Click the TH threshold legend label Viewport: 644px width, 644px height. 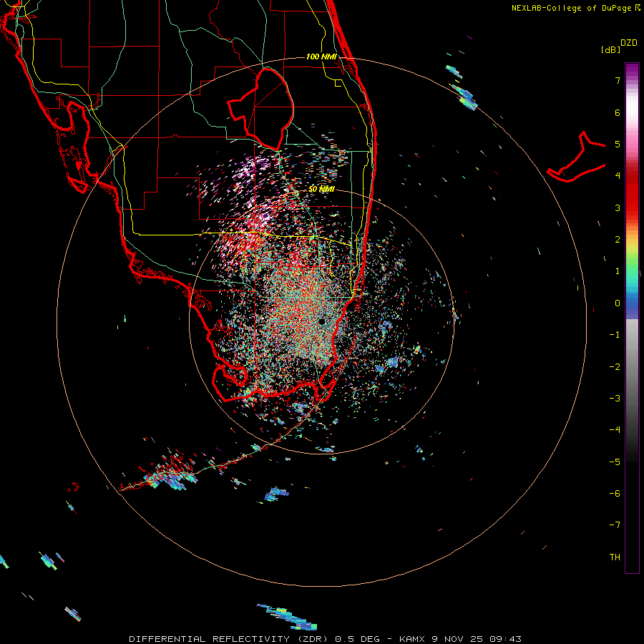[615, 557]
